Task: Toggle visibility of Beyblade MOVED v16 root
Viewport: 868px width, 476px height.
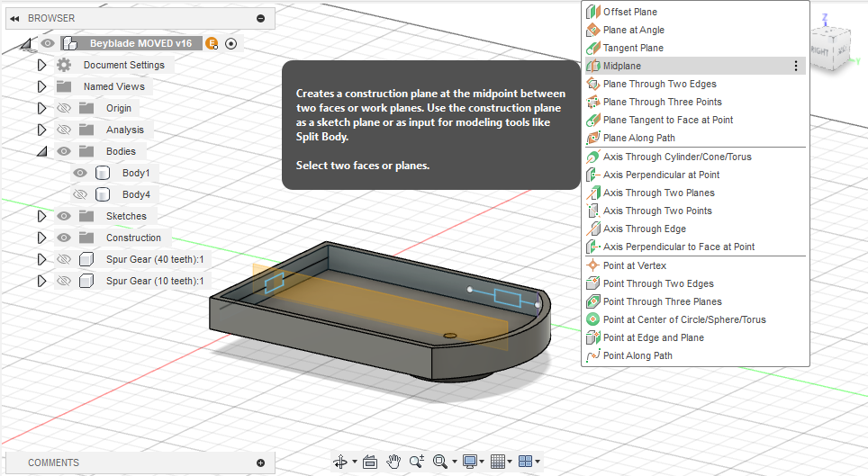Action: (x=48, y=43)
